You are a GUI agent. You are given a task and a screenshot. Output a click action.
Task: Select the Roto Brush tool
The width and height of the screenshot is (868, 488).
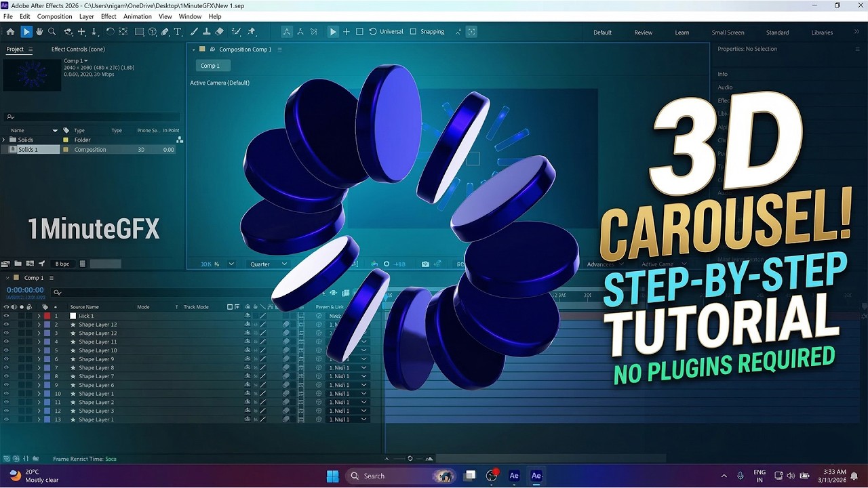[x=236, y=32]
